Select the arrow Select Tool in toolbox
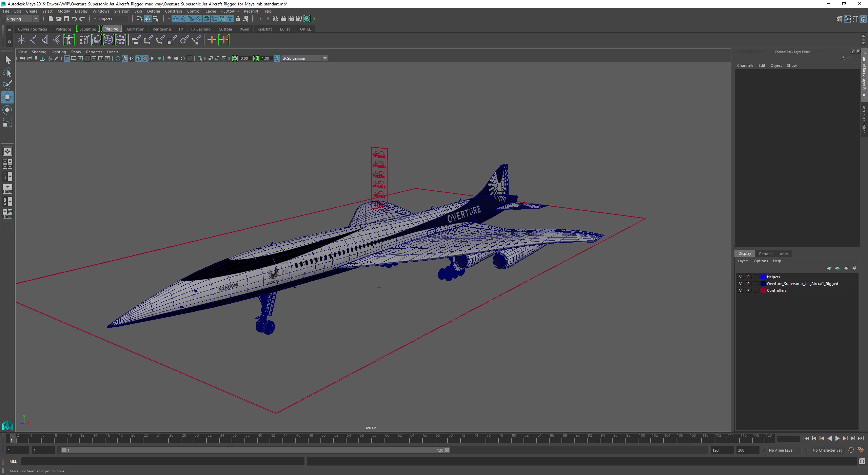 pyautogui.click(x=7, y=60)
